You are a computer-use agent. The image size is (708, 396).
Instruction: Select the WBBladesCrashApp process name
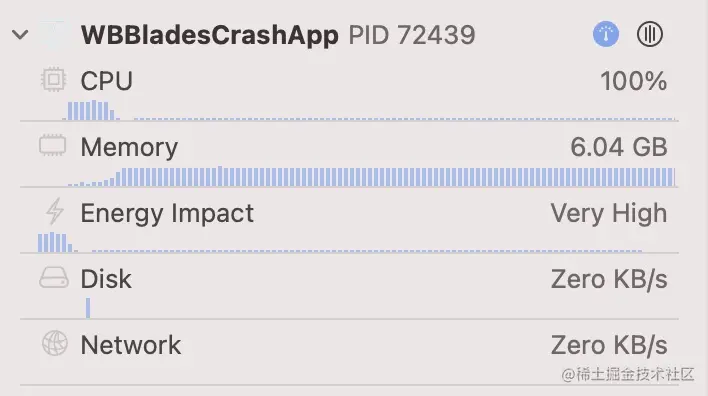210,35
